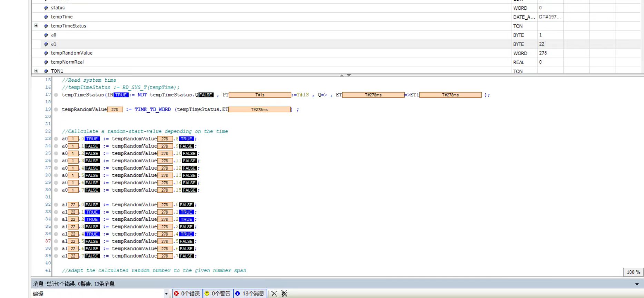Click the DATE_A... type cell of tempTime
Image resolution: width=644 pixels, height=298 pixels.
[x=524, y=17]
